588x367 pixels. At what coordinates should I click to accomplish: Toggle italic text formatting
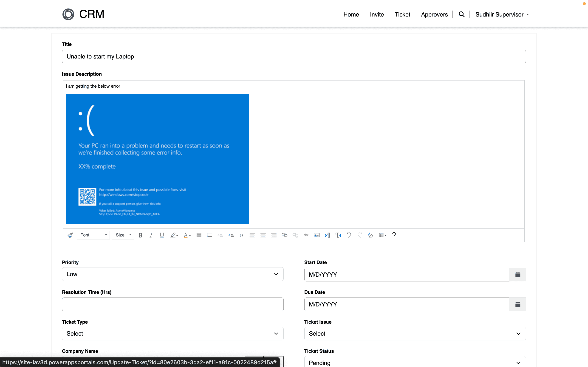[x=151, y=235]
